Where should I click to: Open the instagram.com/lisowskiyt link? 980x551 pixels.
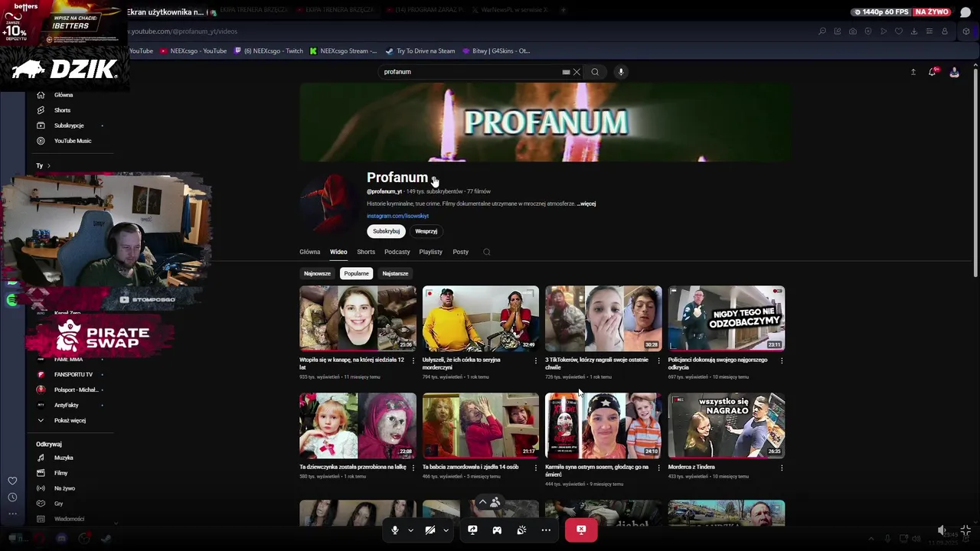[397, 216]
